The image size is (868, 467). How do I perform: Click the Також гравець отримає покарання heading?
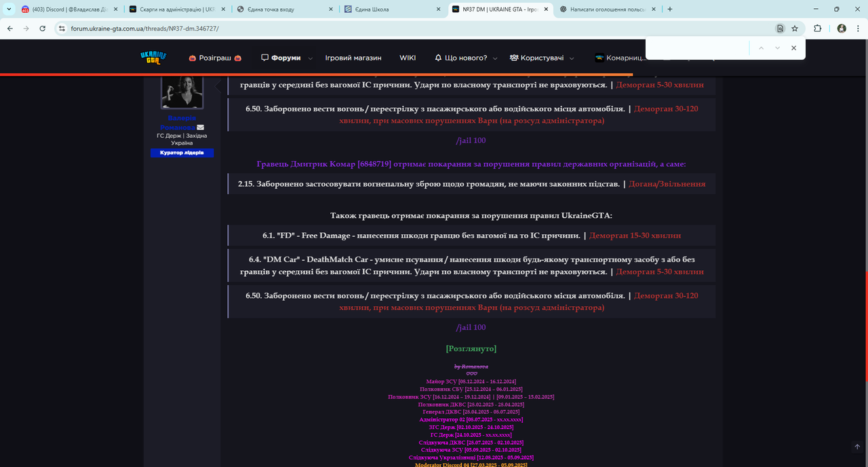coord(471,216)
